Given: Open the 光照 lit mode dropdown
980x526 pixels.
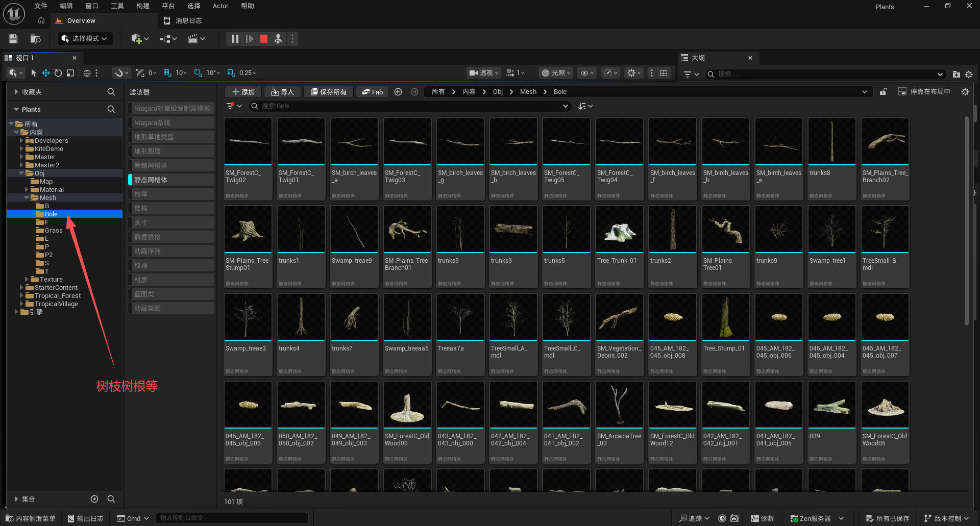Looking at the screenshot, I should 556,73.
